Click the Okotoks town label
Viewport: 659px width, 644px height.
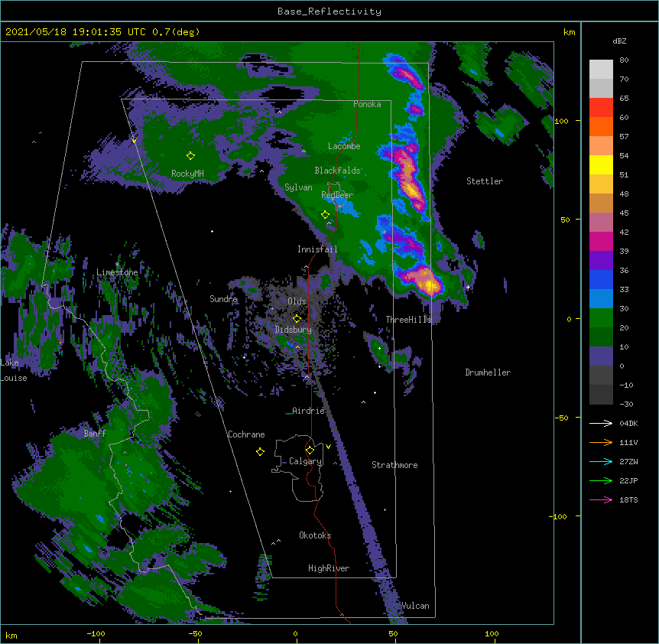click(315, 535)
